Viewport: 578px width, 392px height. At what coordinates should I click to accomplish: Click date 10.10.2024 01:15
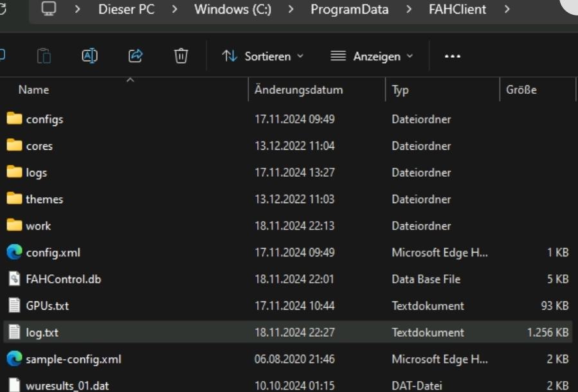pyautogui.click(x=294, y=386)
